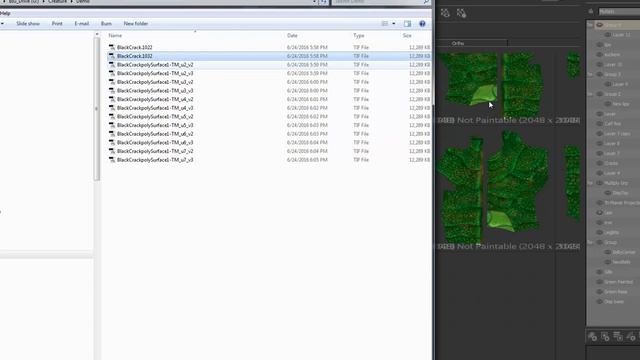Click the Explorer navigation pane scrollbar
This screenshot has height=360, width=640.
tap(97, 109)
